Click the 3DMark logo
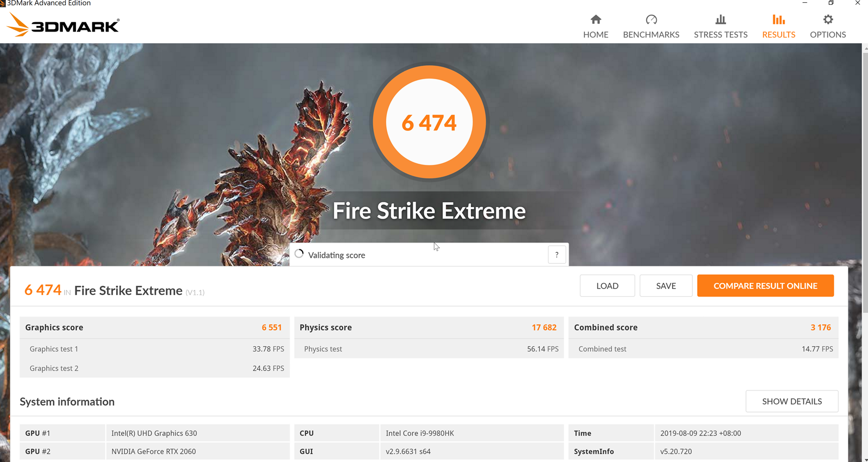The height and width of the screenshot is (462, 868). (63, 25)
